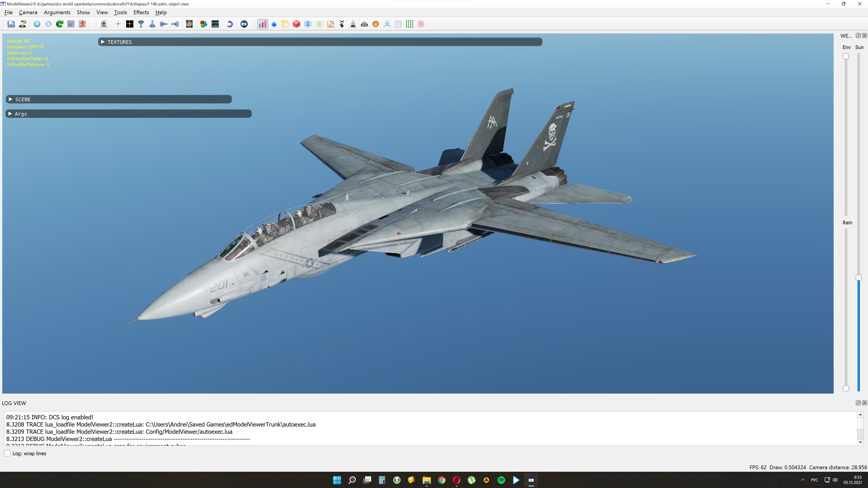868x488 pixels.
Task: Float the weather panel
Action: (858, 35)
